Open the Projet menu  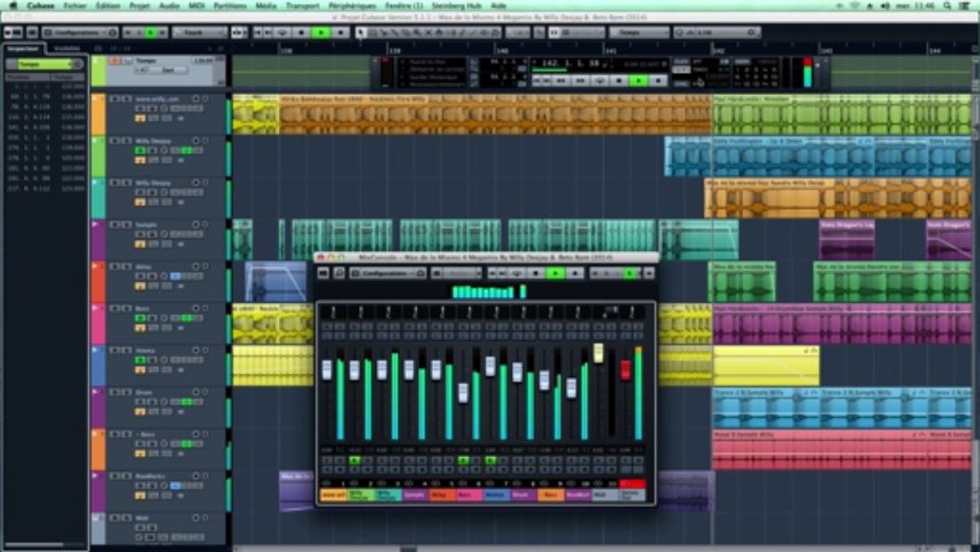click(139, 5)
